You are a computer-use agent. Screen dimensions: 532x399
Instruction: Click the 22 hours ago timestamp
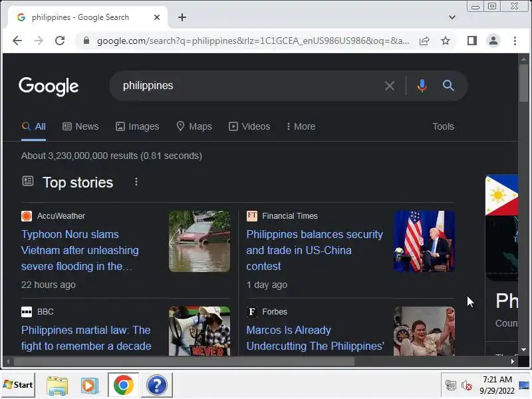(49, 285)
